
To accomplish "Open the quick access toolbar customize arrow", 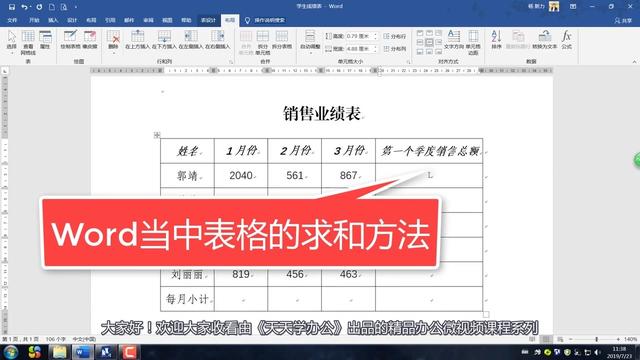I will (x=76, y=7).
